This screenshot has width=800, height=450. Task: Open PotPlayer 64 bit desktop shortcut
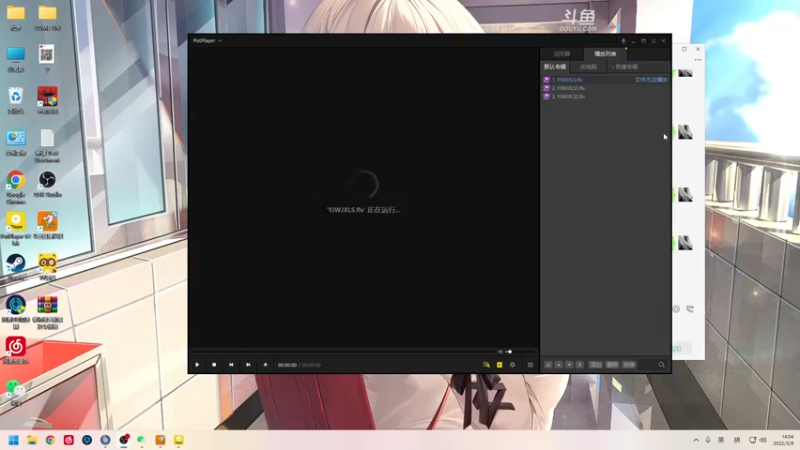click(16, 229)
